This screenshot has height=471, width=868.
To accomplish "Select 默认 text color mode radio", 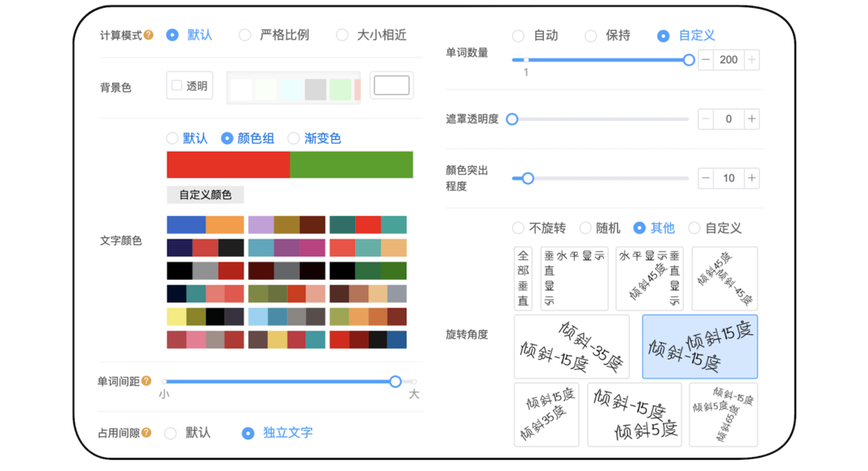I will pos(172,138).
